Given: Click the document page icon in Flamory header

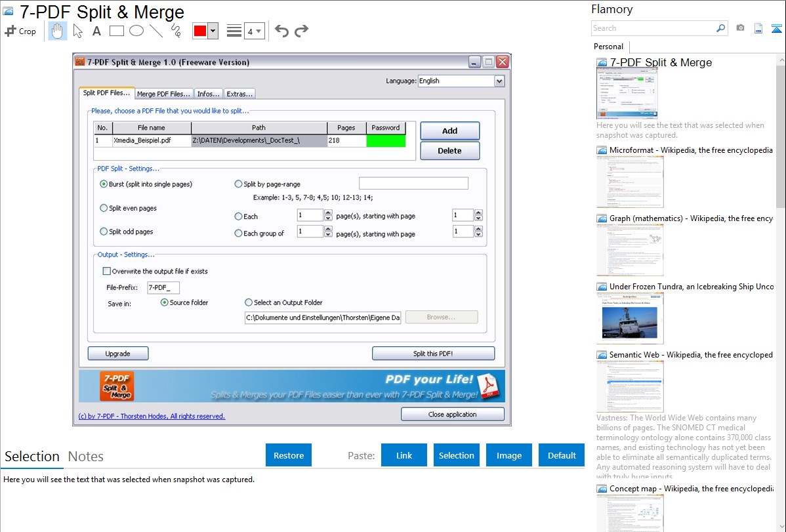Looking at the screenshot, I should [x=758, y=28].
